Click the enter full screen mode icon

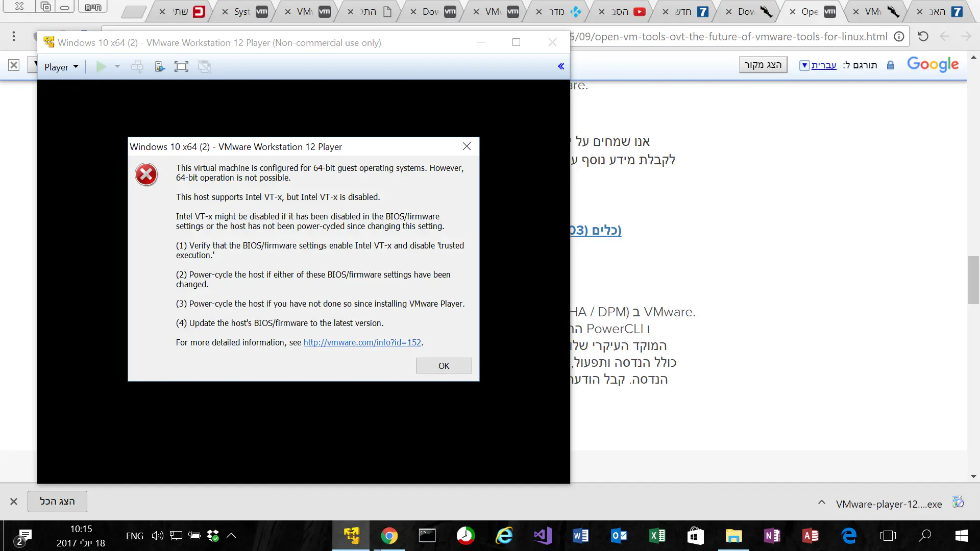pos(181,67)
